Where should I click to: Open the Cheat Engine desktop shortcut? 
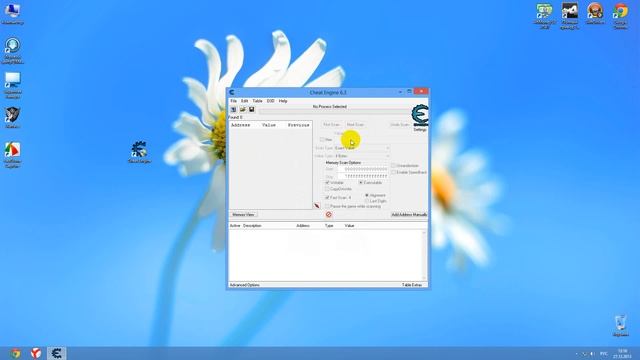coord(139,152)
